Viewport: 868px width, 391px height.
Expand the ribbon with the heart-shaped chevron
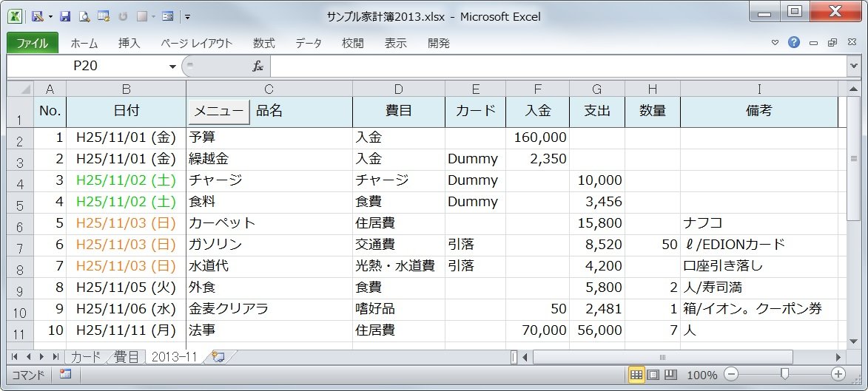[x=775, y=43]
